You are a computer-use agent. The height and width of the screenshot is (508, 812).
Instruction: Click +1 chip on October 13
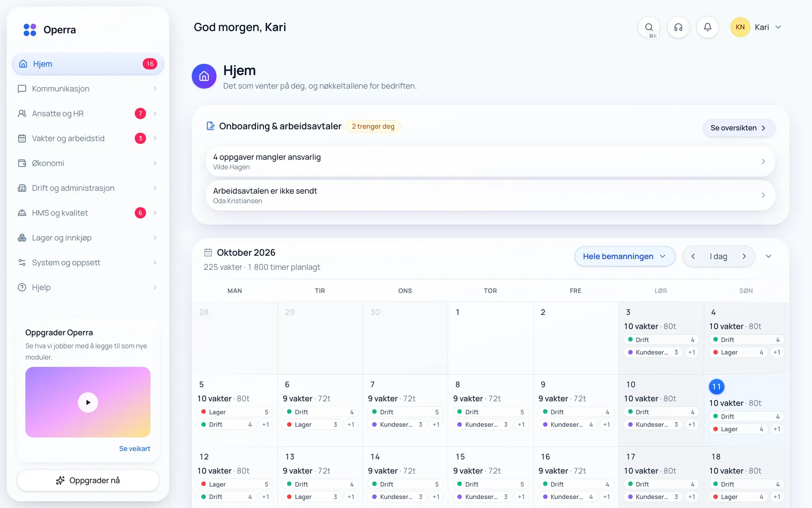pyautogui.click(x=351, y=497)
